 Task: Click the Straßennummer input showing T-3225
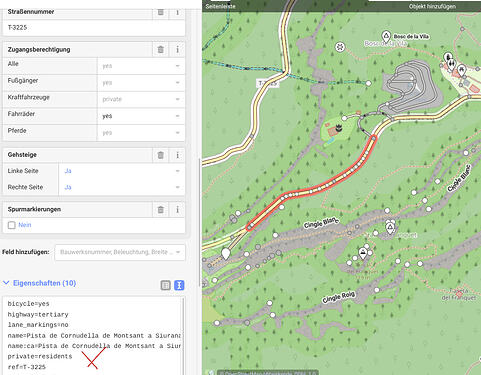pyautogui.click(x=94, y=28)
